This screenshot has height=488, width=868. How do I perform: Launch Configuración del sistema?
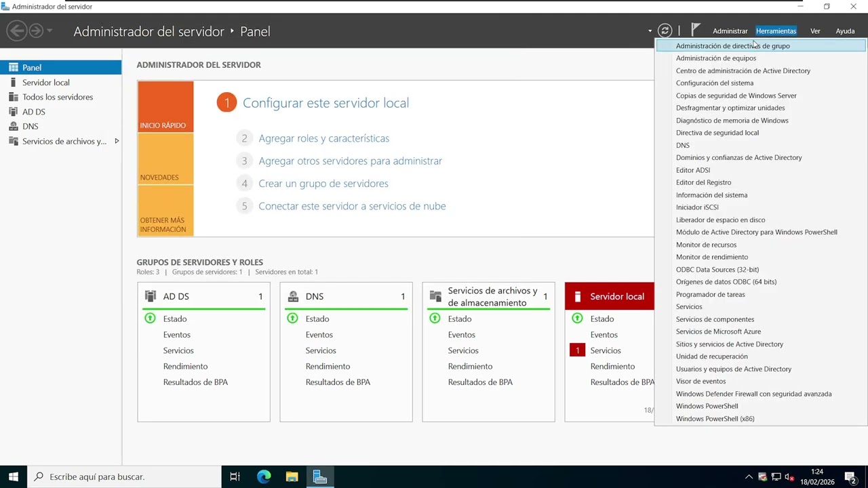[761, 83]
